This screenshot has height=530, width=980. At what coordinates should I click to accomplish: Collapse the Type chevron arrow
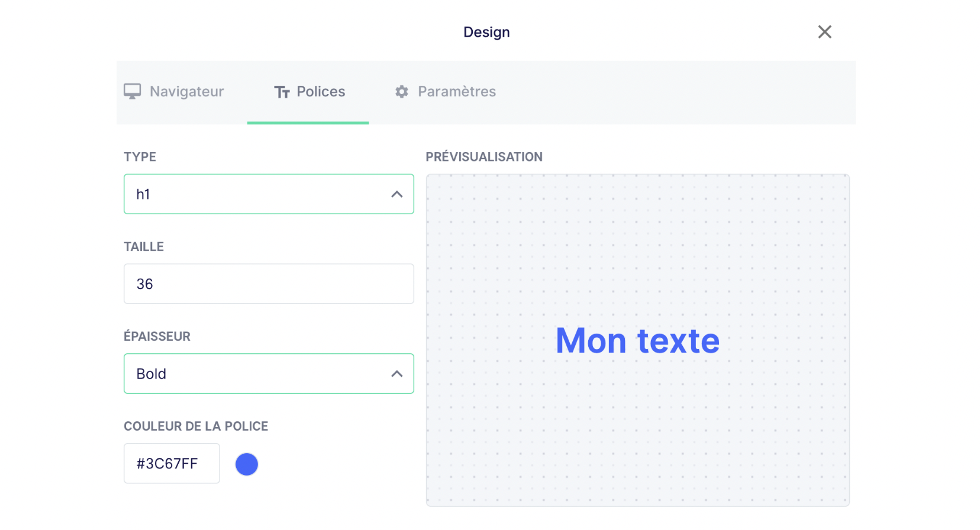(397, 194)
